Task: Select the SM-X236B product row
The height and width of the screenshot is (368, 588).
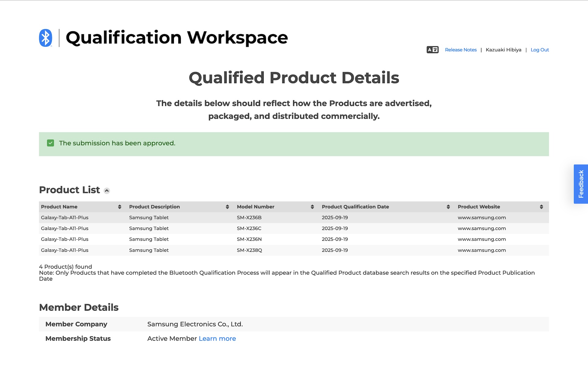Action: (x=294, y=217)
